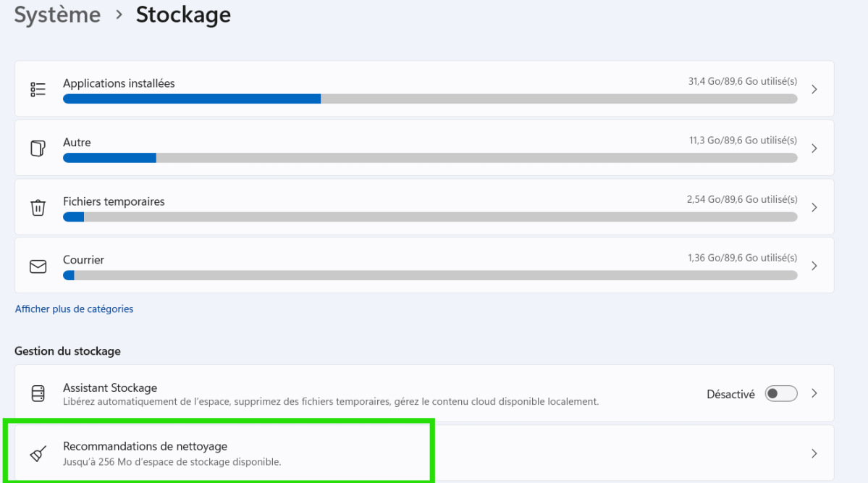The image size is (868, 483).
Task: Click the Jusqu'à 256 Mo description text
Action: (x=172, y=462)
